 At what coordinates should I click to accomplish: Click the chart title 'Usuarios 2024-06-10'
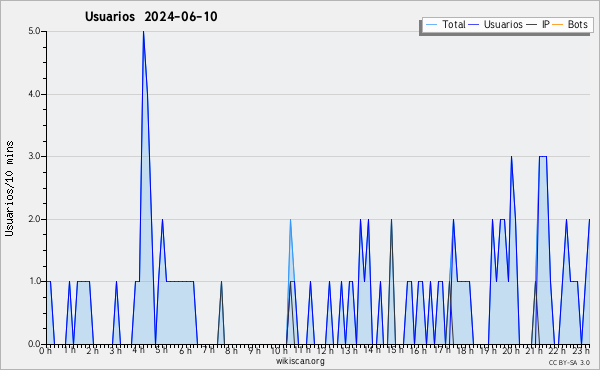click(x=151, y=17)
